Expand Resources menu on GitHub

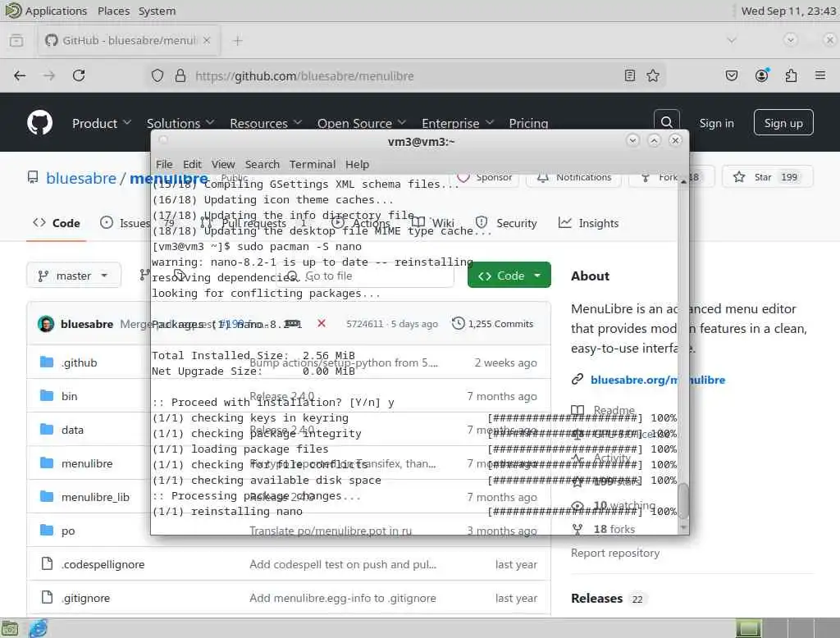tap(266, 123)
